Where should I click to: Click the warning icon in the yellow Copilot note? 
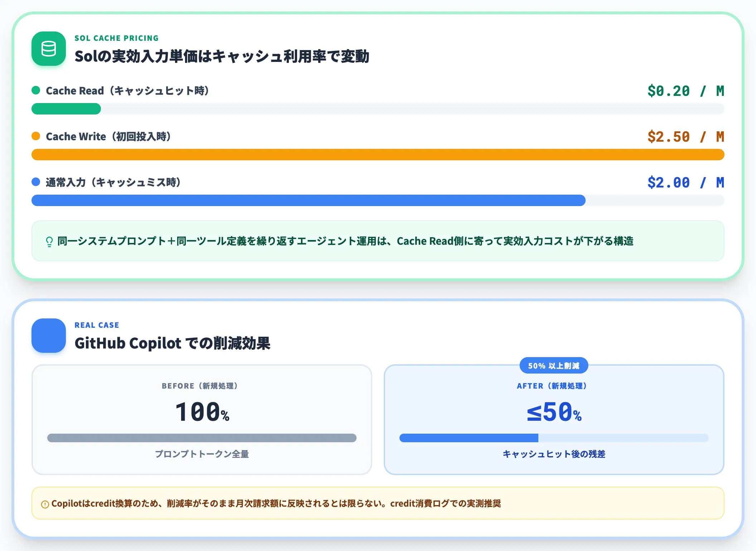click(x=45, y=504)
